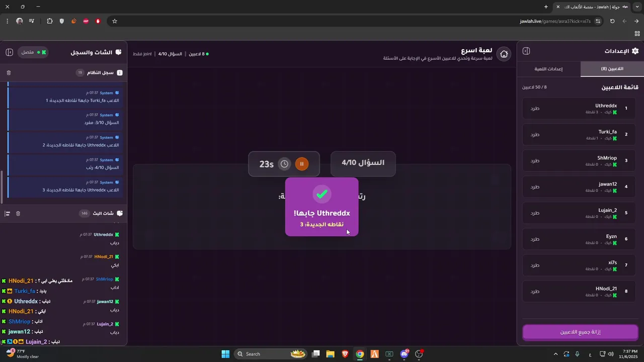Open the Windows Start menu
Image resolution: width=644 pixels, height=362 pixels.
click(x=225, y=354)
